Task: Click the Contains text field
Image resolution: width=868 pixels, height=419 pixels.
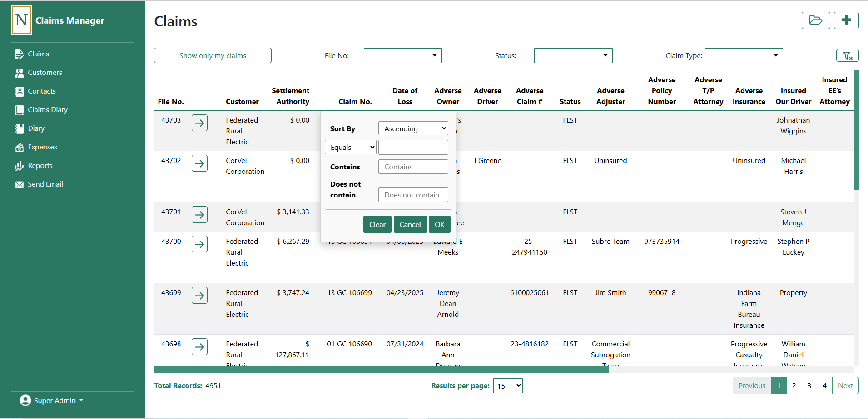Action: tap(413, 167)
